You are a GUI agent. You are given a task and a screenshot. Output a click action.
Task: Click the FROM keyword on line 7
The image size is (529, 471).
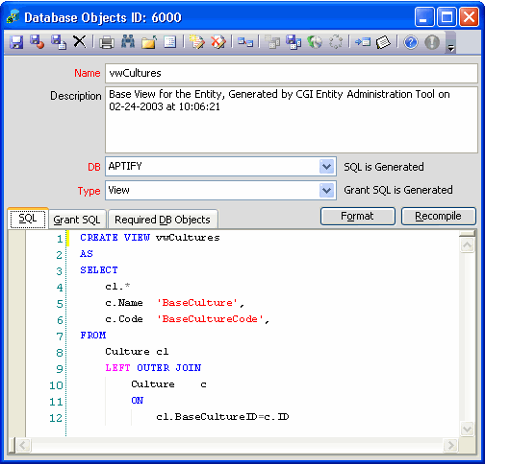[x=93, y=335]
